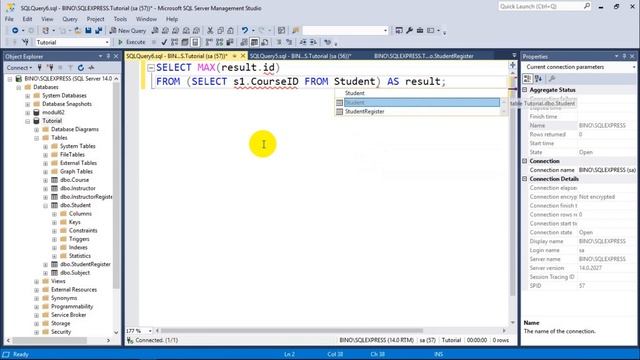Click the Back navigation icon in toolbar

[x=15, y=31]
